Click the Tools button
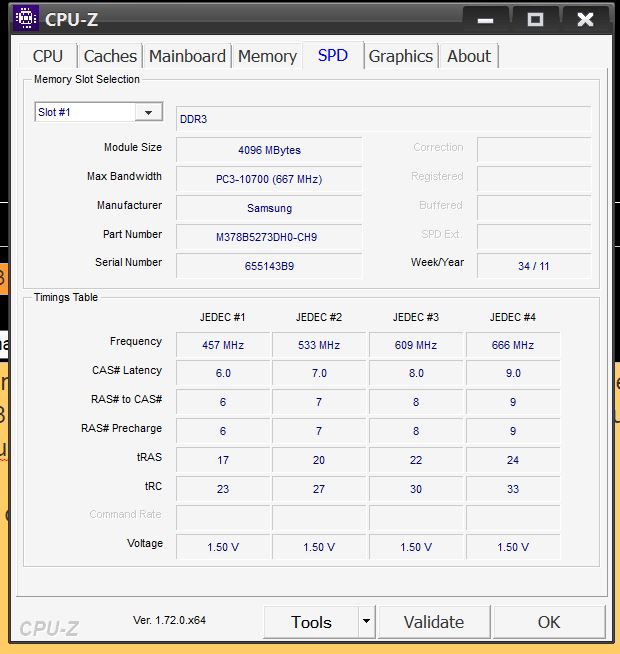This screenshot has height=654, width=620. (x=311, y=621)
